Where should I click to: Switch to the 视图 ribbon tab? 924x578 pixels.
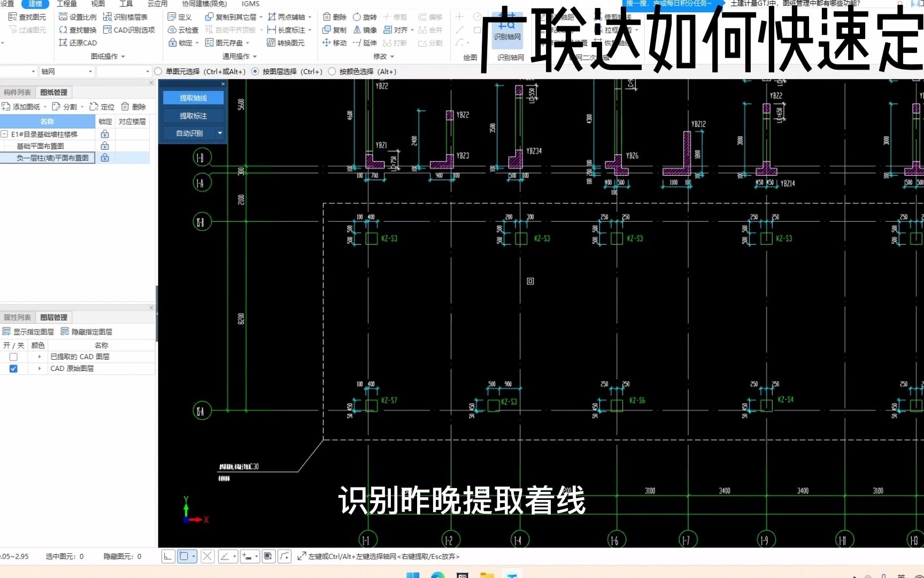tap(98, 4)
